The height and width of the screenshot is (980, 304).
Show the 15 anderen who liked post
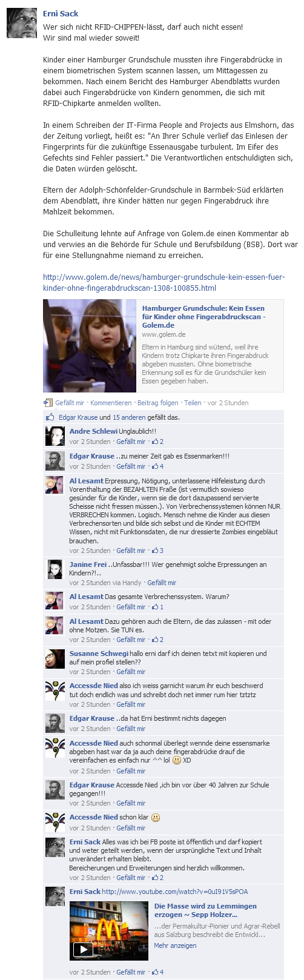coord(130,417)
